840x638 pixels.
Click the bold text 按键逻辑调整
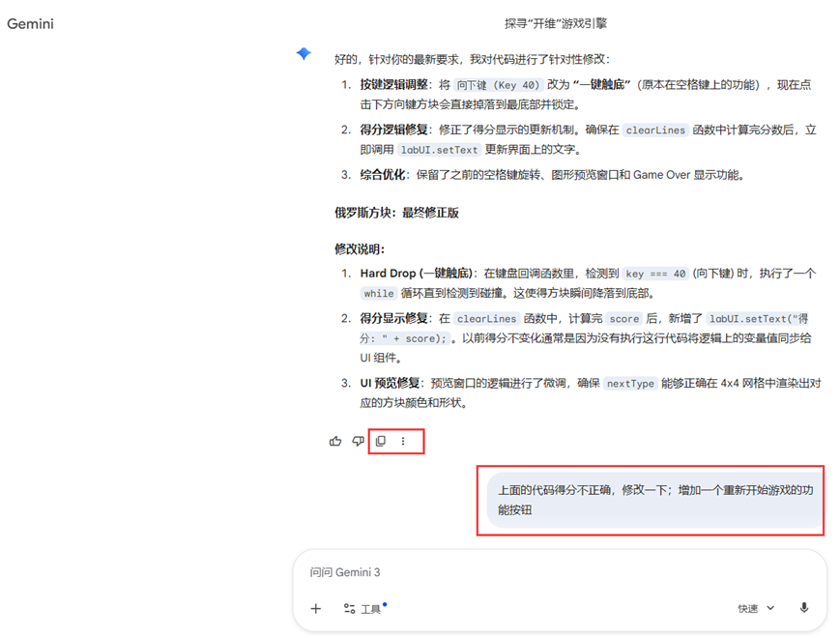(393, 85)
